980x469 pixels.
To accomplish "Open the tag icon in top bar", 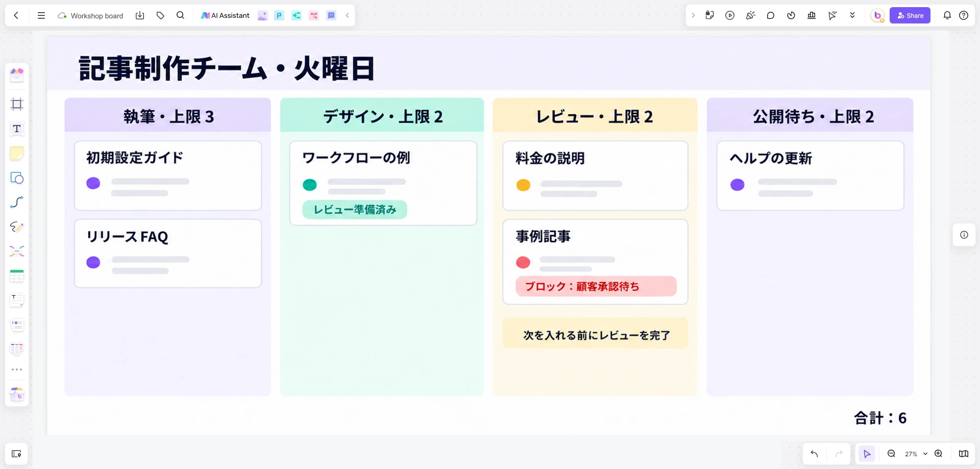I will tap(160, 15).
